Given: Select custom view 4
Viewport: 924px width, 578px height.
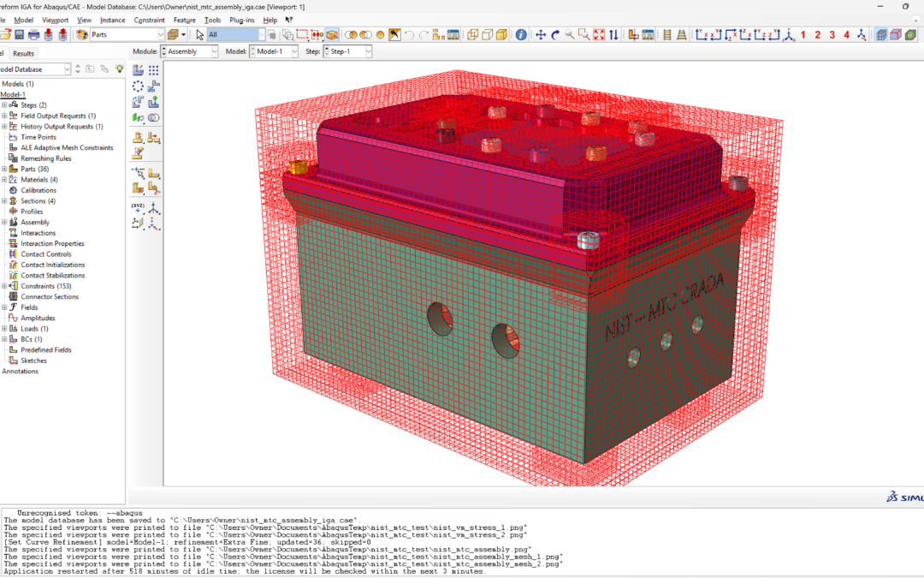Looking at the screenshot, I should tap(847, 35).
